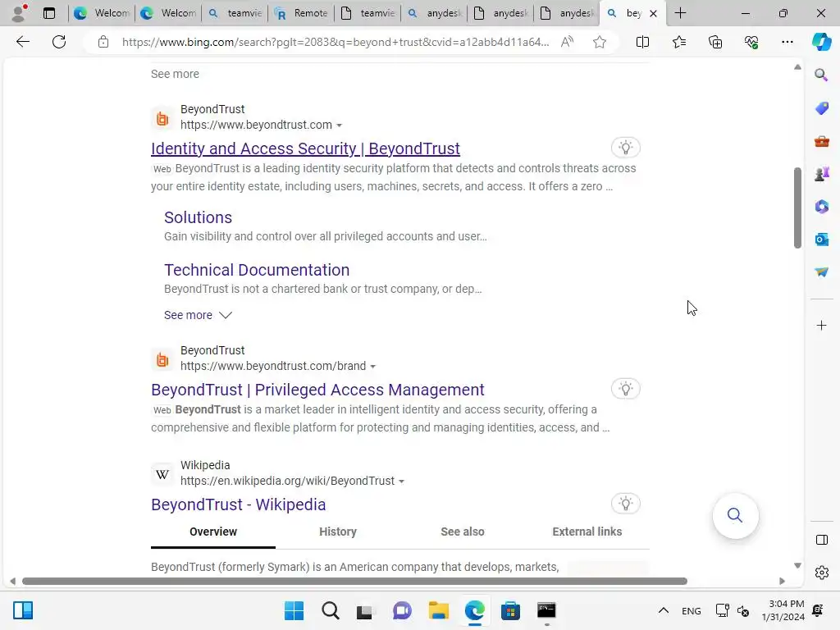Open the tab actions menu icon
Screen dimensions: 840x630
(49, 13)
